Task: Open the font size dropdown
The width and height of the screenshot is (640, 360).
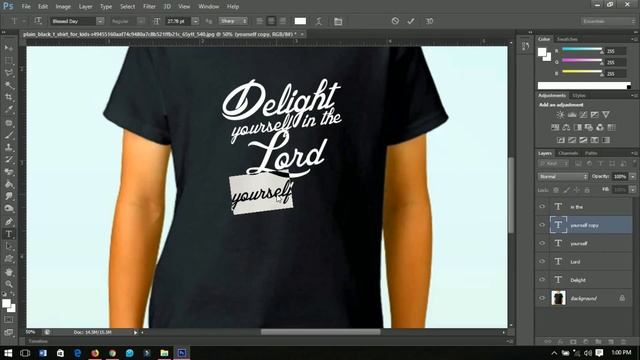Action: coord(195,21)
